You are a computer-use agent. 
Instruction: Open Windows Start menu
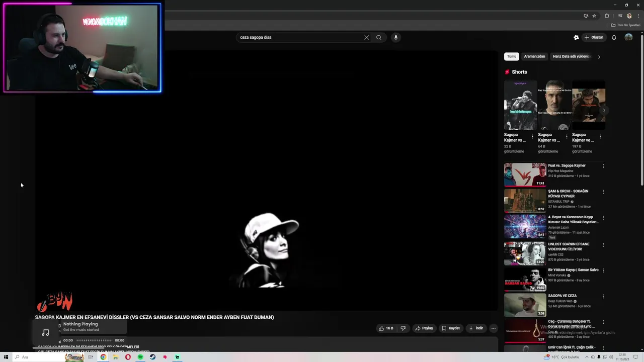[6, 357]
